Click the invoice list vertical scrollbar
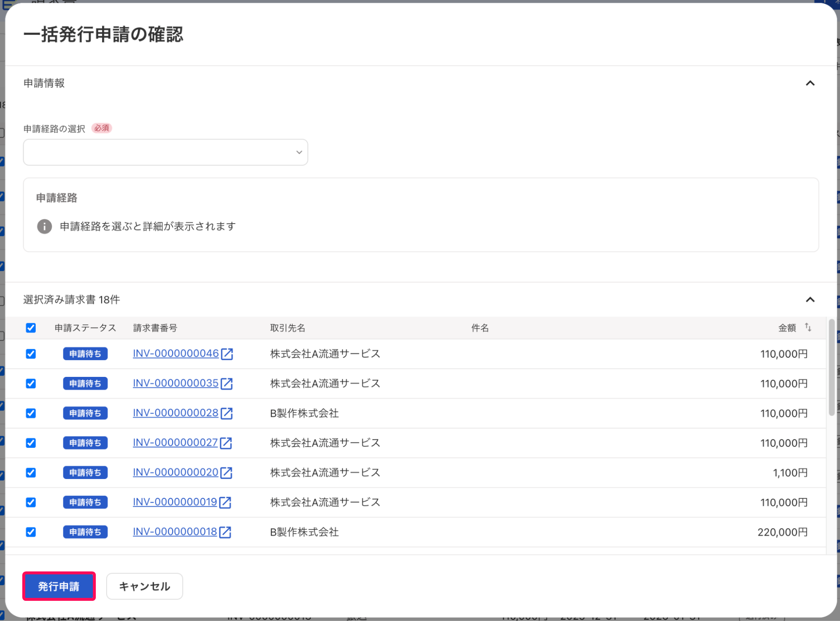 click(831, 368)
